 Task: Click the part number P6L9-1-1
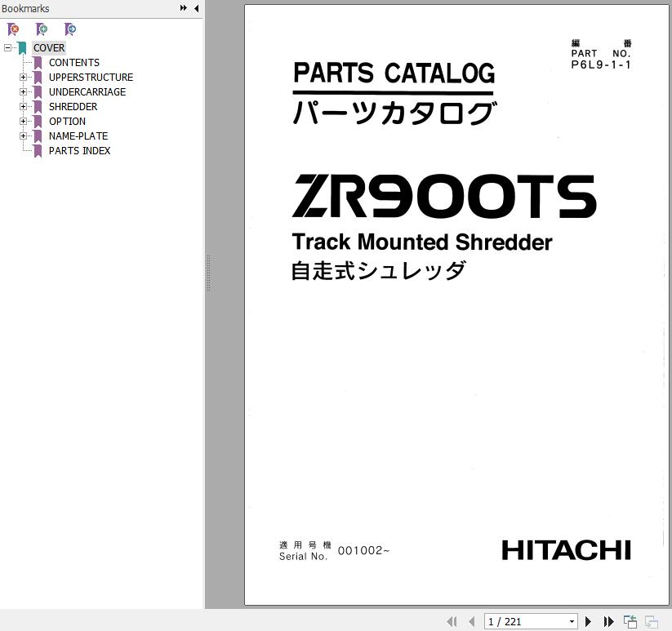(601, 64)
